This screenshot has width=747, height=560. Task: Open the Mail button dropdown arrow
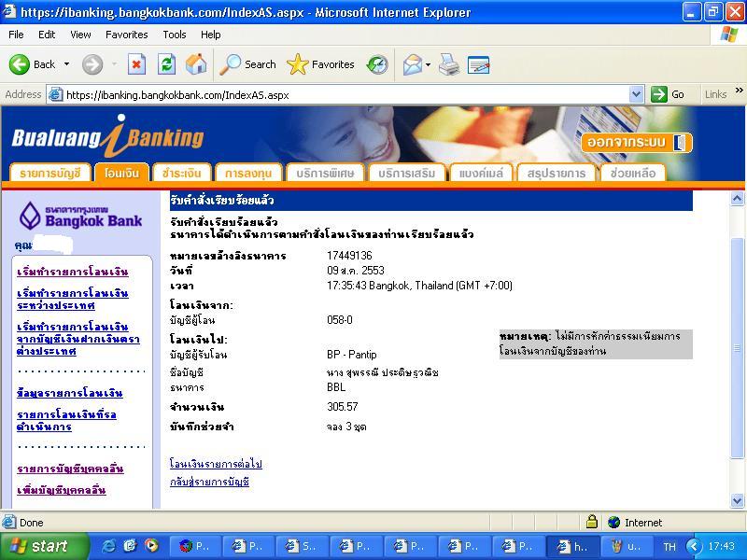tap(428, 64)
